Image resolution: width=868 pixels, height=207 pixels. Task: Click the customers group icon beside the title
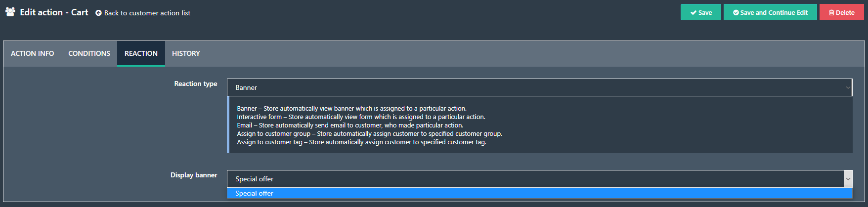pos(10,12)
